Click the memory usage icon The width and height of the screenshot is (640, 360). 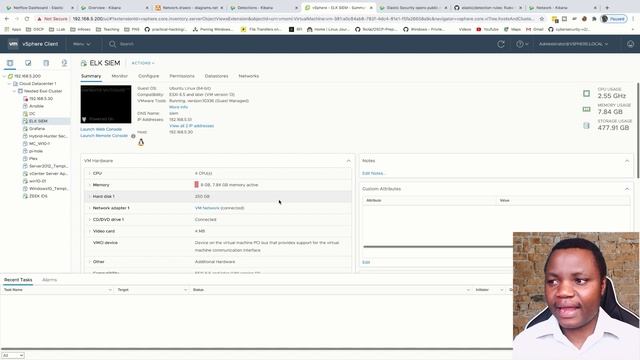(587, 109)
